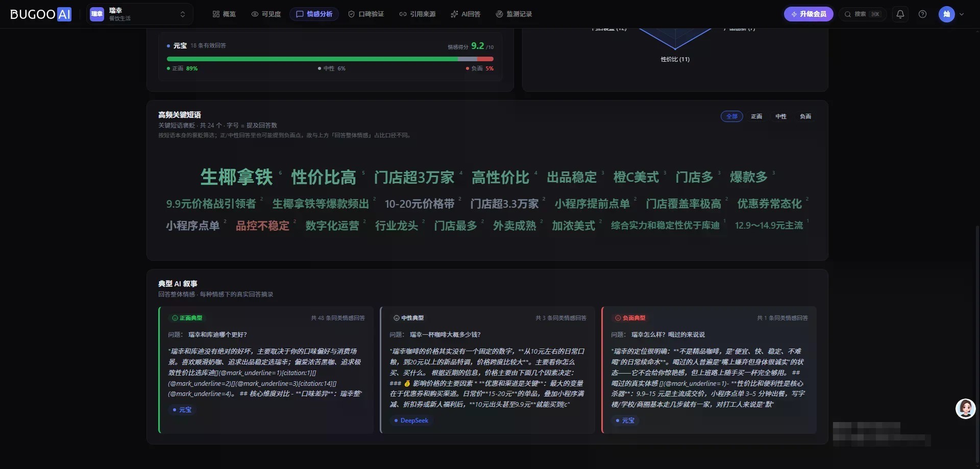980x469 pixels.
Task: Click the 爆款多 keyword
Action: (749, 177)
